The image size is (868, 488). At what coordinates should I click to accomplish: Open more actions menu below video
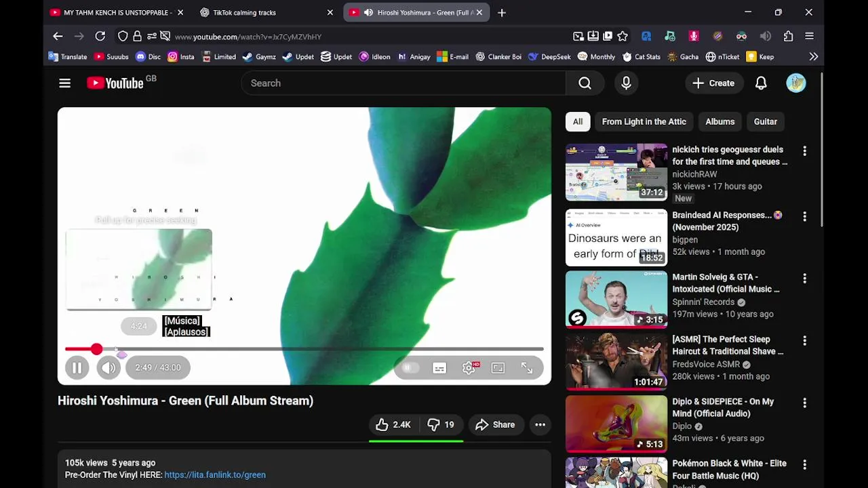[x=540, y=424]
